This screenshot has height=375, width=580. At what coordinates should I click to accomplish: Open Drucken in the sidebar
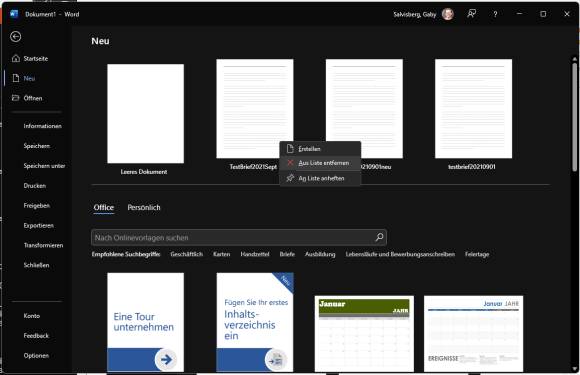35,186
